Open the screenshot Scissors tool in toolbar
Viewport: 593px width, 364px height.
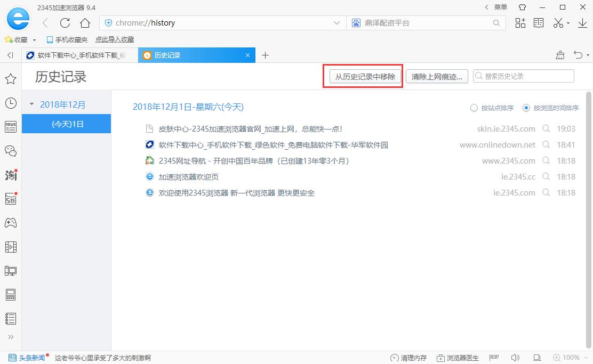pyautogui.click(x=559, y=22)
